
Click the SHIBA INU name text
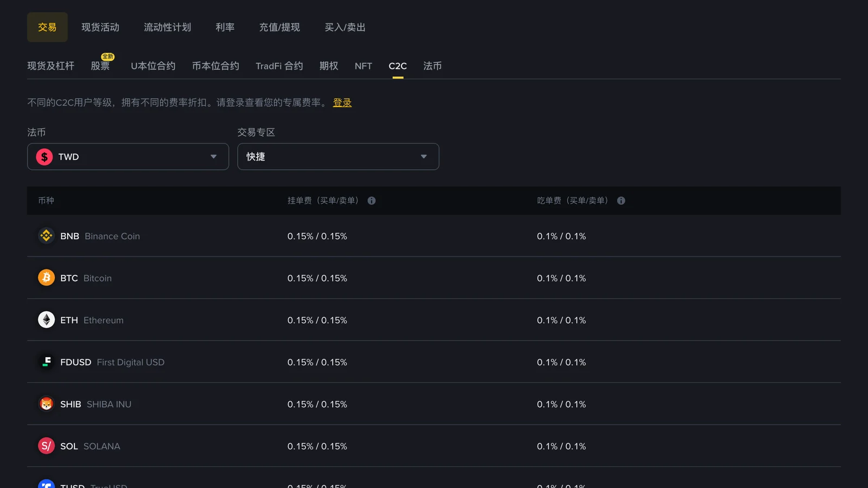109,404
